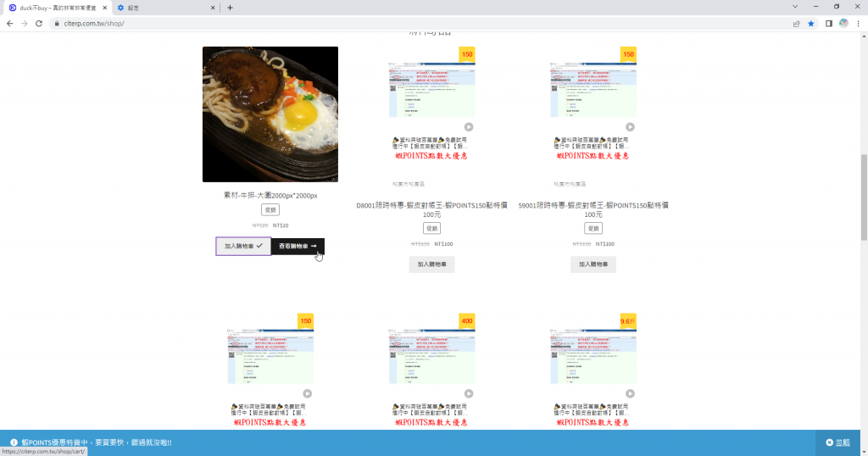868x456 pixels.
Task: Open the Chrome three-dot menu
Action: 858,24
